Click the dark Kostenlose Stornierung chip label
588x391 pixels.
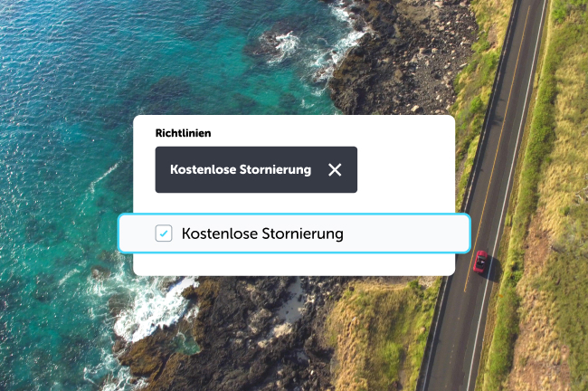click(241, 169)
